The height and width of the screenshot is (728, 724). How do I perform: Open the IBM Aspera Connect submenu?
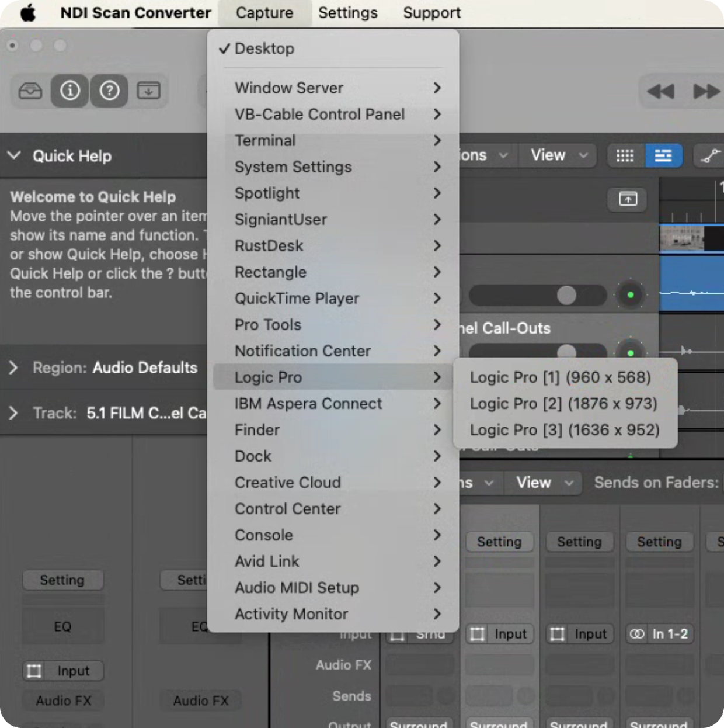click(x=333, y=403)
